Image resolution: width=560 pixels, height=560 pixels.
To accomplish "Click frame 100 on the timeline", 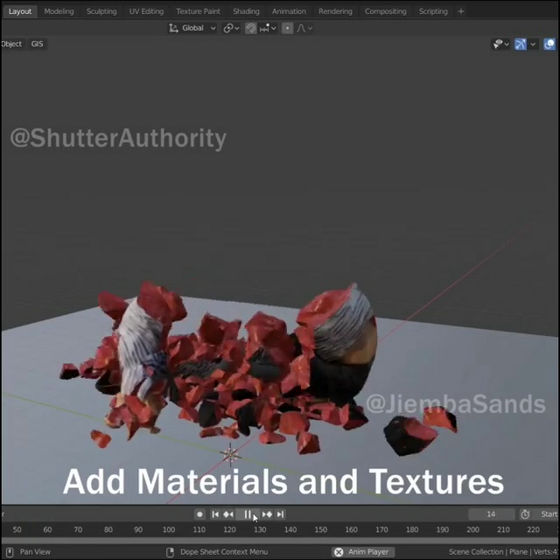I will 169,530.
